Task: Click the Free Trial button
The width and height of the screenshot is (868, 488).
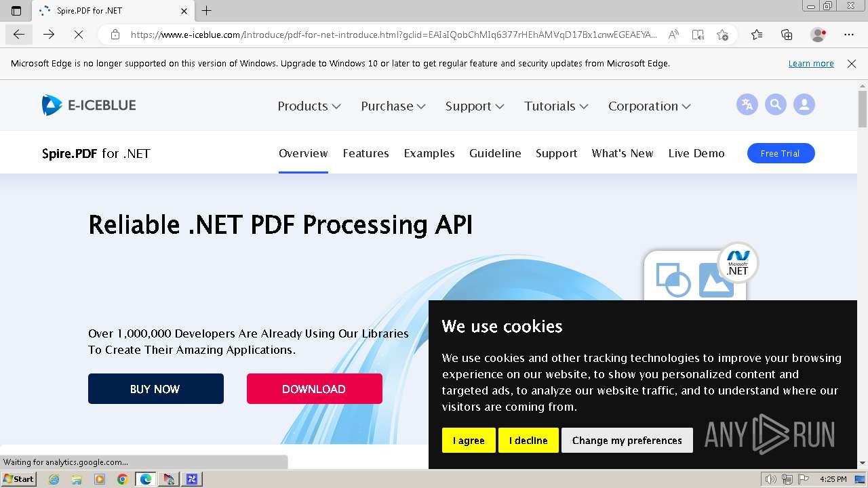Action: [x=781, y=153]
